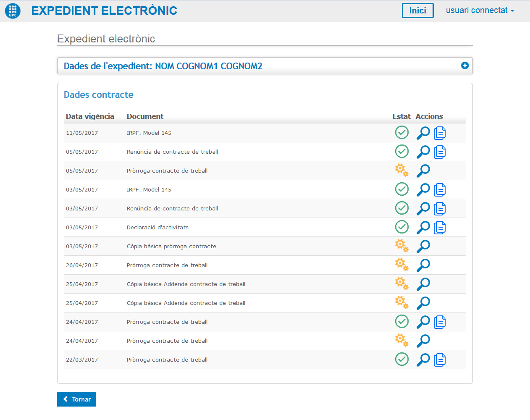Click the Dades de l'expedient panel title

point(163,66)
